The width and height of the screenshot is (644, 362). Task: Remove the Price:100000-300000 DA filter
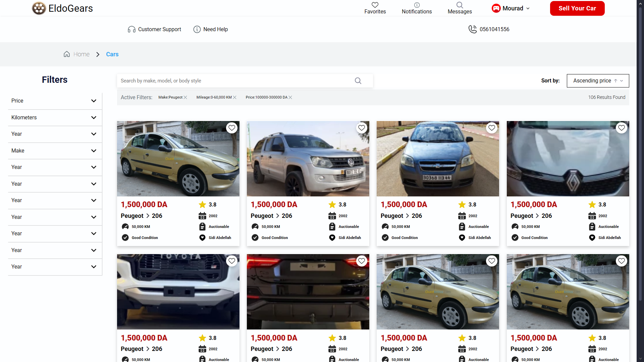point(290,98)
